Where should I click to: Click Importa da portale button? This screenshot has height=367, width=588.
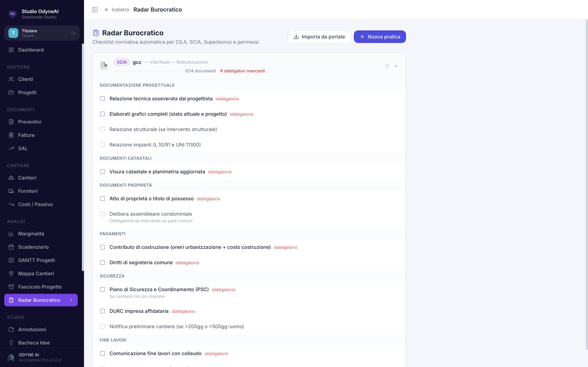pos(319,37)
